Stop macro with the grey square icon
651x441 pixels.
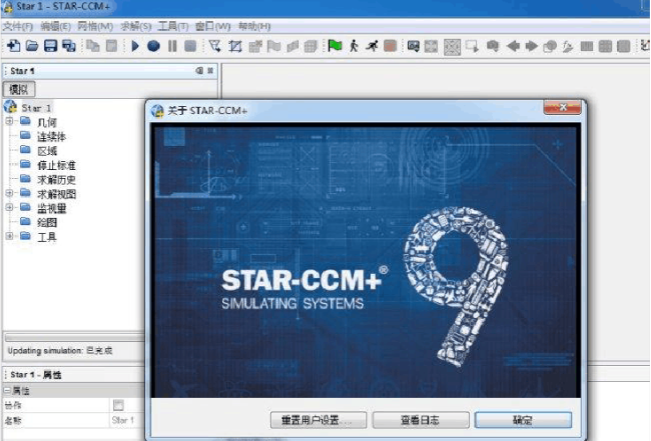coord(190,46)
